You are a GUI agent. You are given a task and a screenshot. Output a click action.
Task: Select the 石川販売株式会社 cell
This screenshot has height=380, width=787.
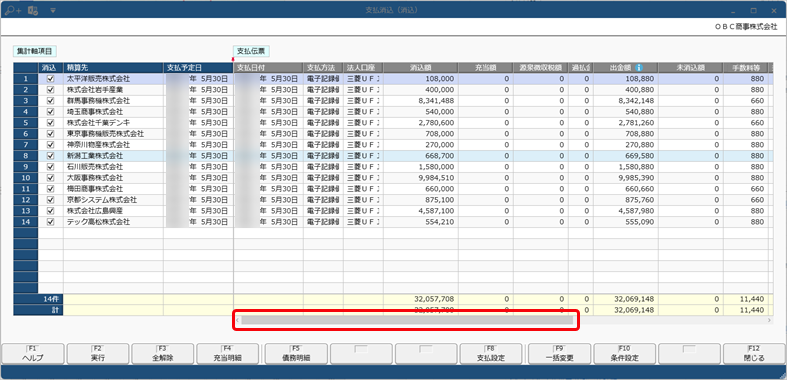(113, 167)
